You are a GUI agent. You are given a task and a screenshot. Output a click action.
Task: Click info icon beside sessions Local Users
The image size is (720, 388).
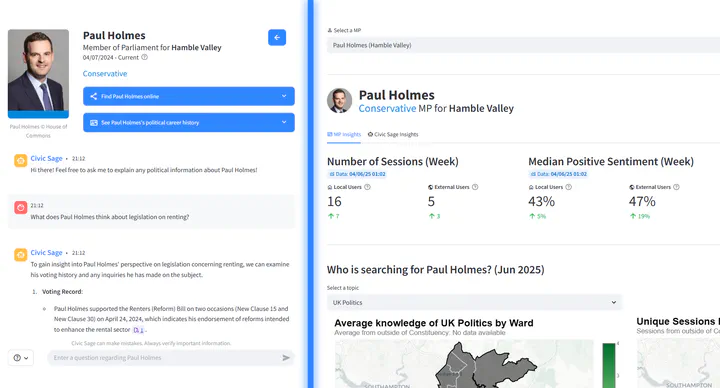point(367,187)
